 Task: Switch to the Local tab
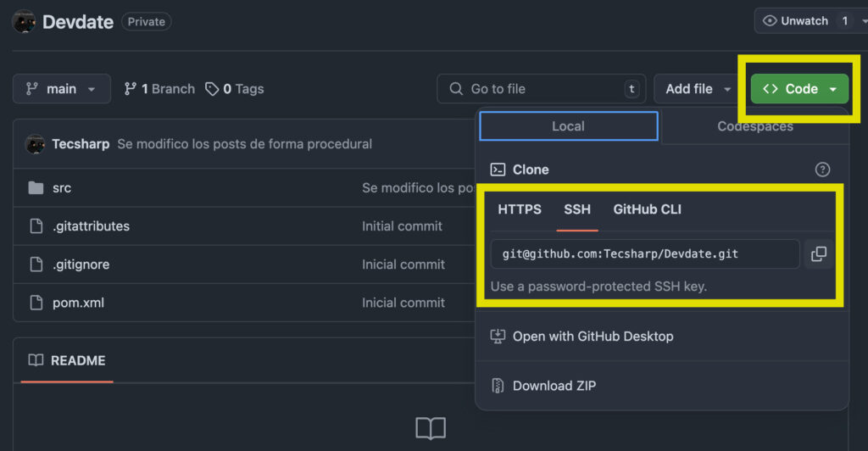pos(569,126)
